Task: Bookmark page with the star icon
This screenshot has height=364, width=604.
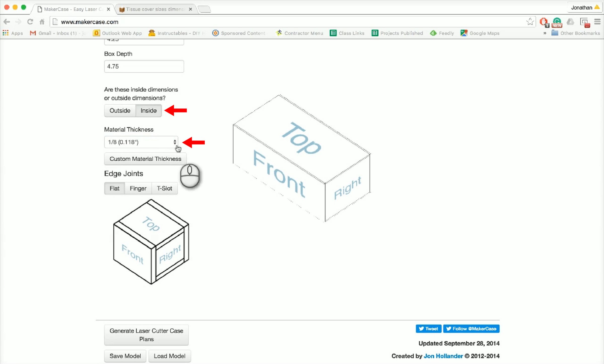Action: coord(530,22)
